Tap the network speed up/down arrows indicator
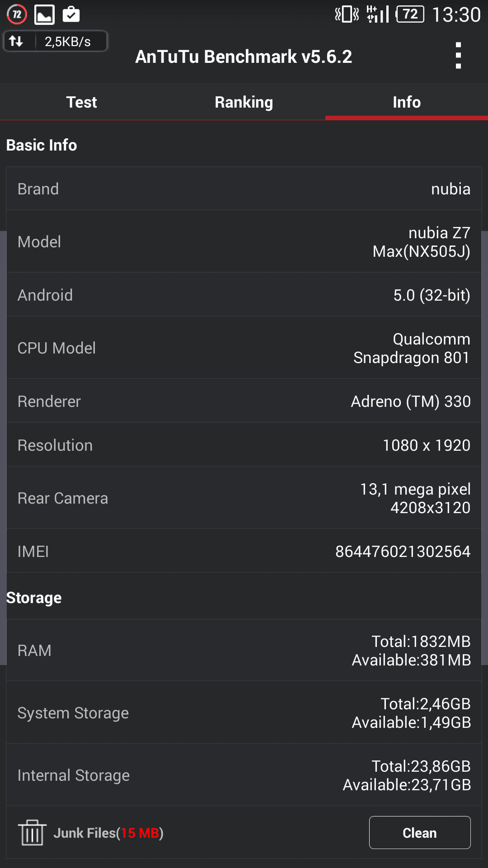Screen dimensions: 488x868 (16, 42)
